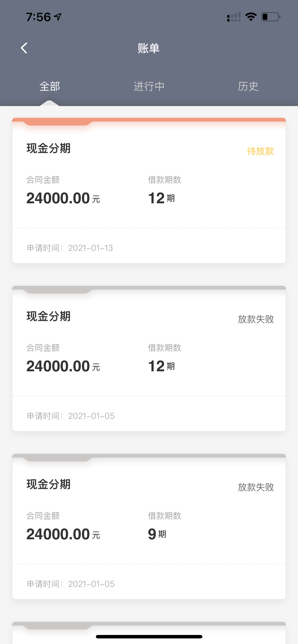The image size is (298, 644).
Task: Tap the 申请时间 2021-01-13 date line
Action: (x=70, y=248)
